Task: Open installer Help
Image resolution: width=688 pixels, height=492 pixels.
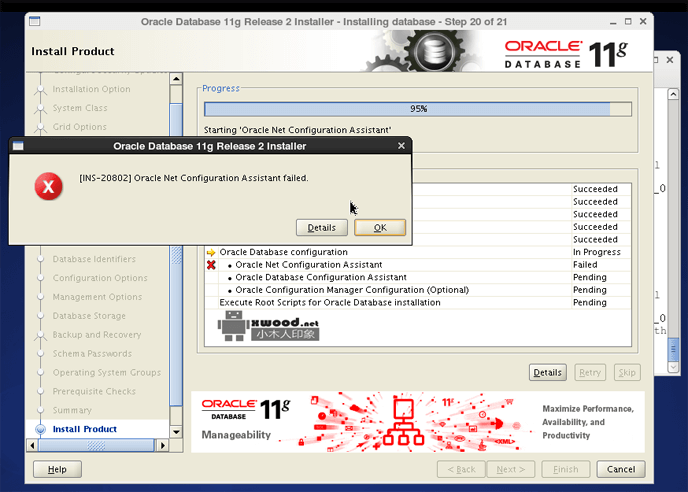Action: 57,469
